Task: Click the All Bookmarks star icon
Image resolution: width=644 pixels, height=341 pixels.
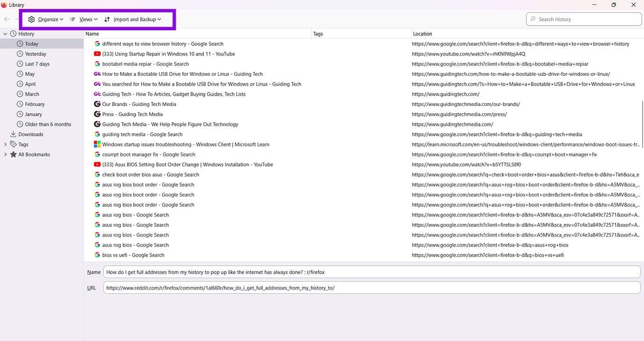Action: [13, 154]
